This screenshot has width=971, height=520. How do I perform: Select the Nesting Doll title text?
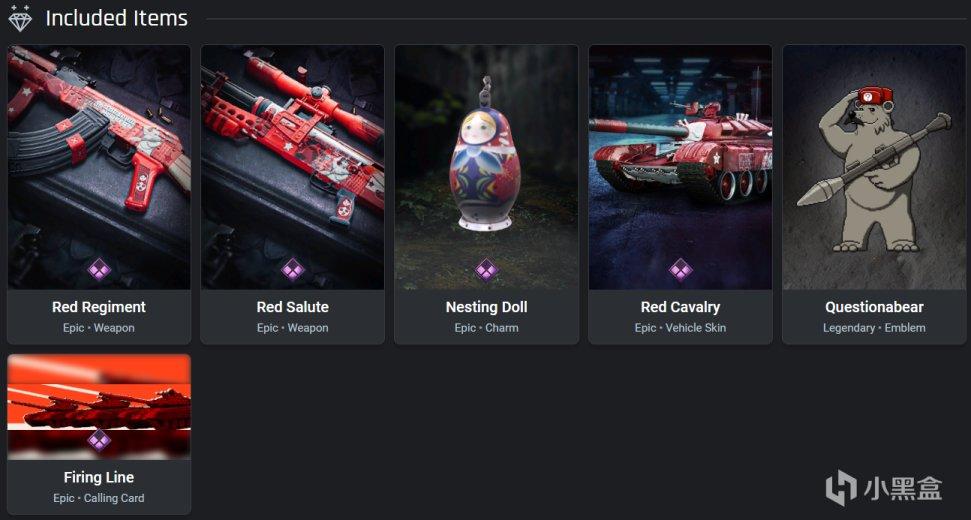click(487, 307)
